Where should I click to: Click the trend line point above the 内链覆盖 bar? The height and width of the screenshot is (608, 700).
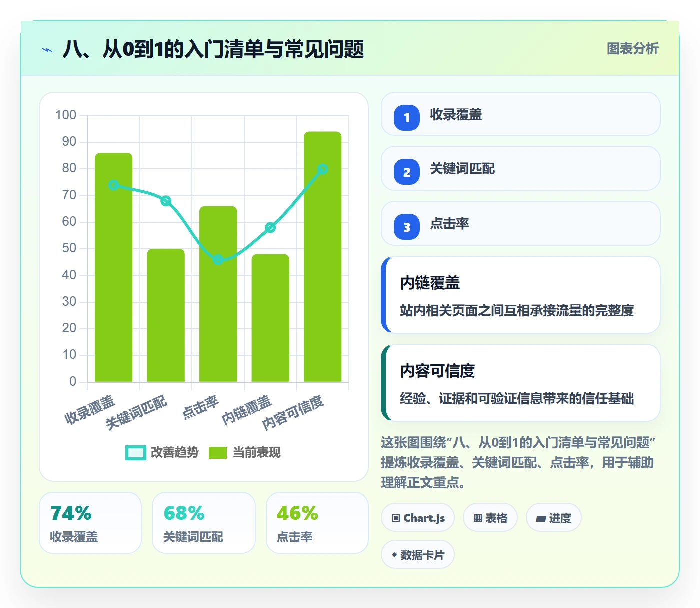coord(270,227)
